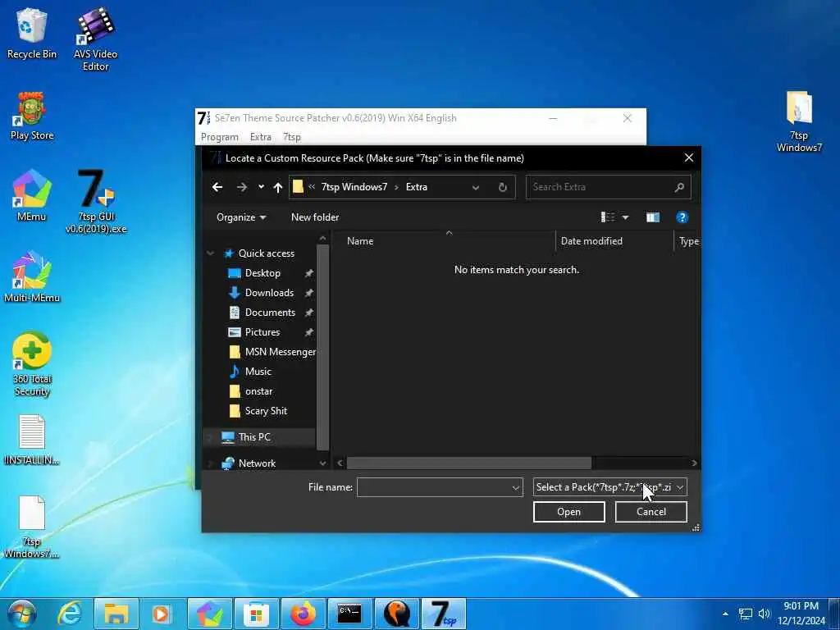Open File Explorer from the taskbar
The height and width of the screenshot is (630, 840).
[x=116, y=614]
